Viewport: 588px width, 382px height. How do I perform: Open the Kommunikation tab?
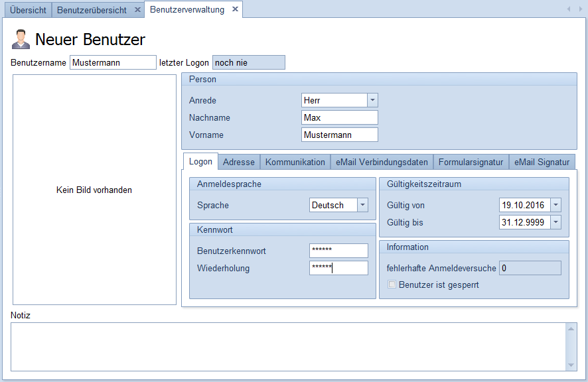(x=295, y=162)
